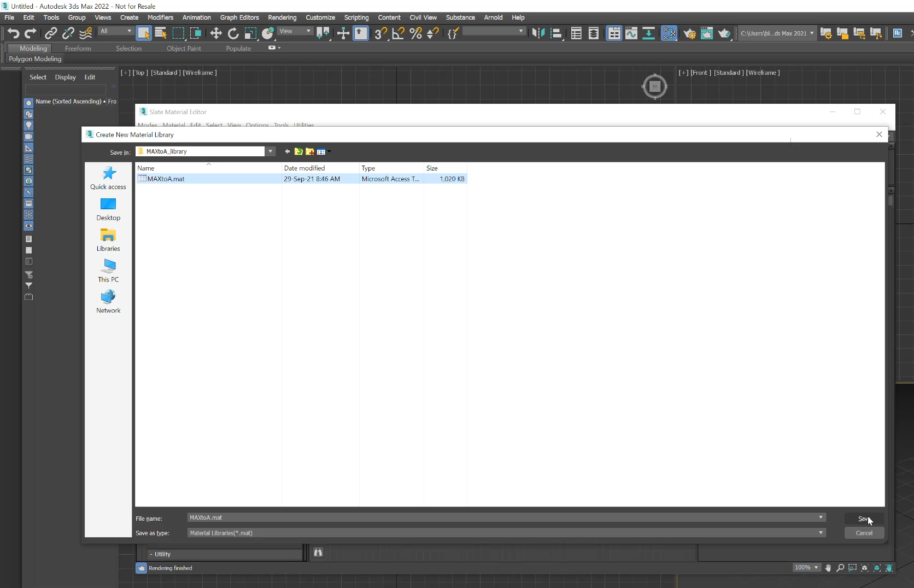Click the Bind to Space Warp icon
The width and height of the screenshot is (914, 588).
tap(86, 33)
